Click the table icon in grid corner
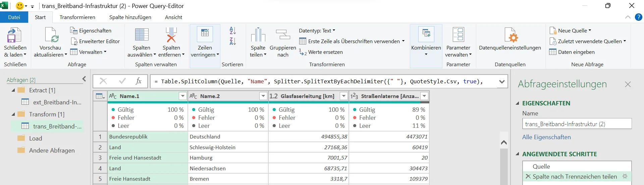 point(100,96)
